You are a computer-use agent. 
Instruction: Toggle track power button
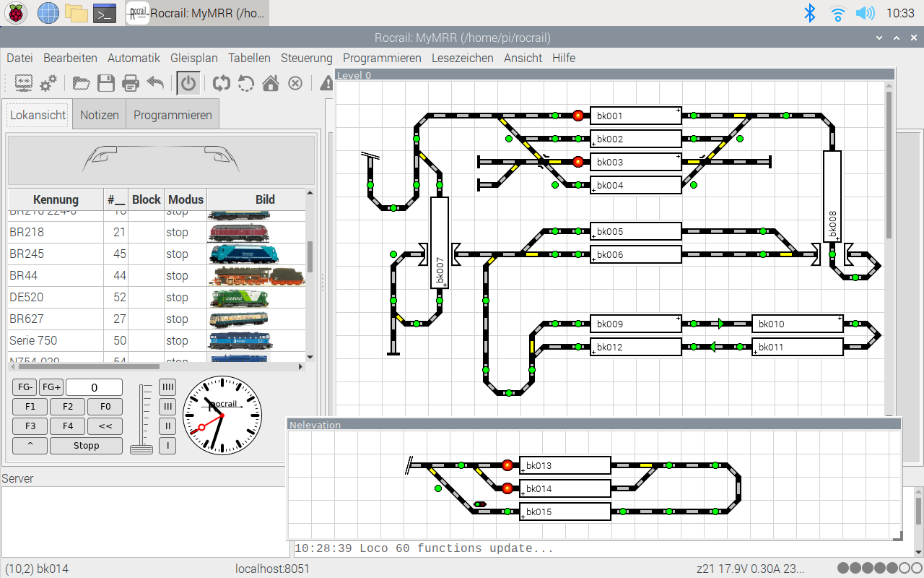pos(188,83)
